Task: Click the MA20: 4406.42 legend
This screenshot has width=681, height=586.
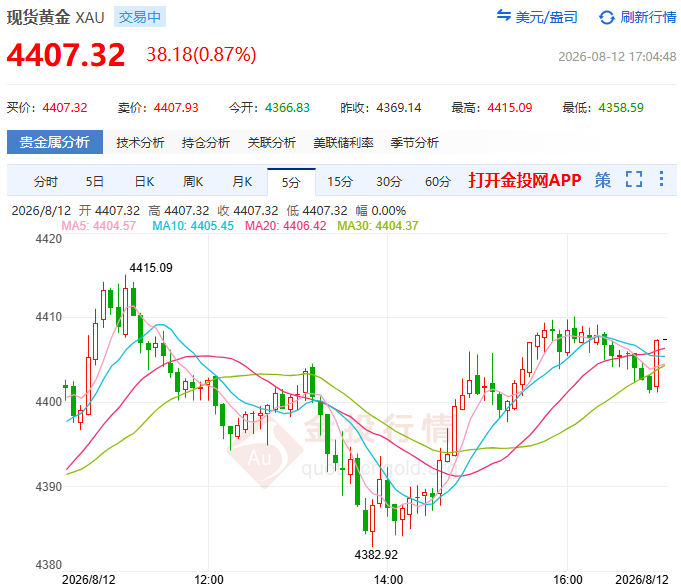Action: (x=285, y=226)
